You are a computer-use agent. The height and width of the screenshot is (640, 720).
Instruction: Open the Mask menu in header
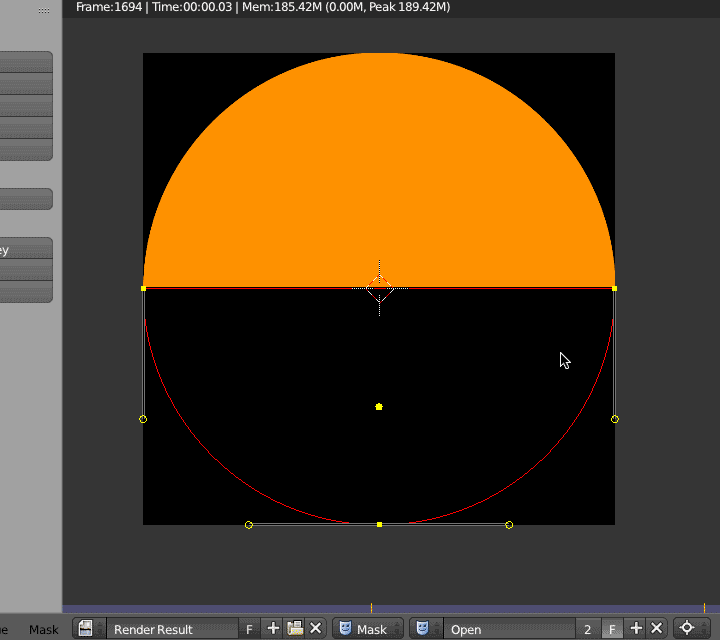(x=44, y=629)
